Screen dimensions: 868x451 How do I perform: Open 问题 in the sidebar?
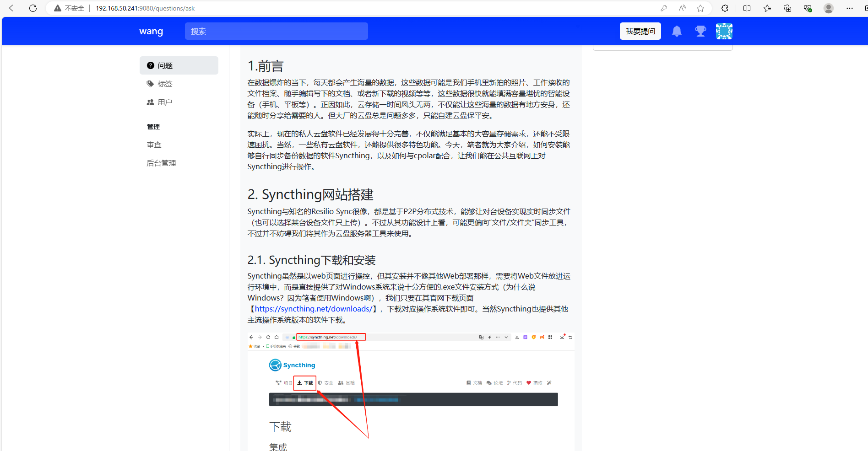pyautogui.click(x=179, y=65)
